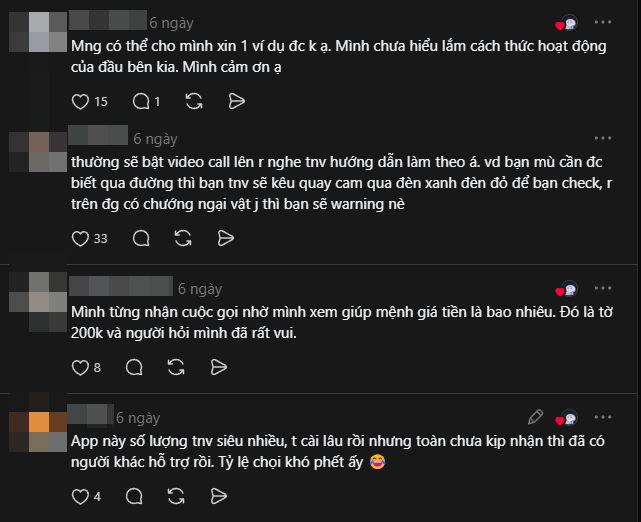The width and height of the screenshot is (641, 522).
Task: Click the edit pencil on the last comment
Action: [x=536, y=417]
